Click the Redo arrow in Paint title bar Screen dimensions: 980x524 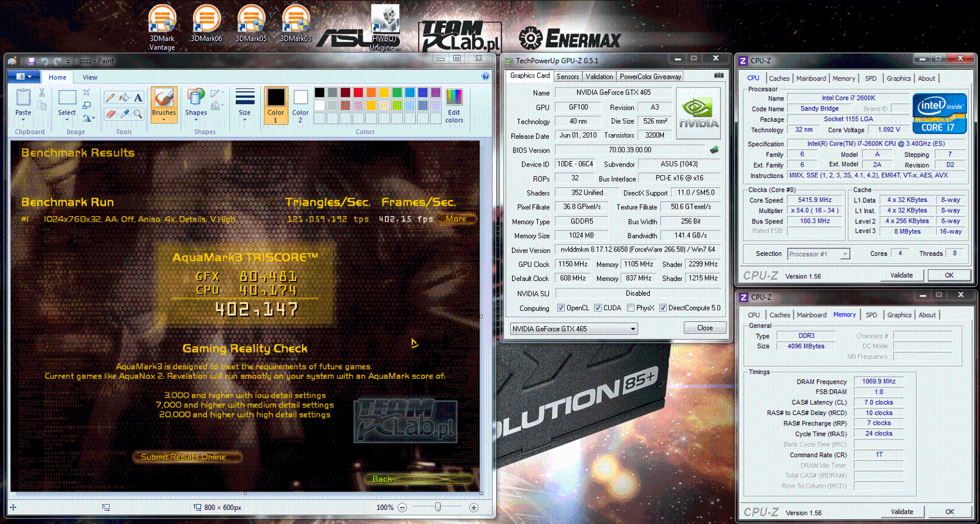[57, 61]
